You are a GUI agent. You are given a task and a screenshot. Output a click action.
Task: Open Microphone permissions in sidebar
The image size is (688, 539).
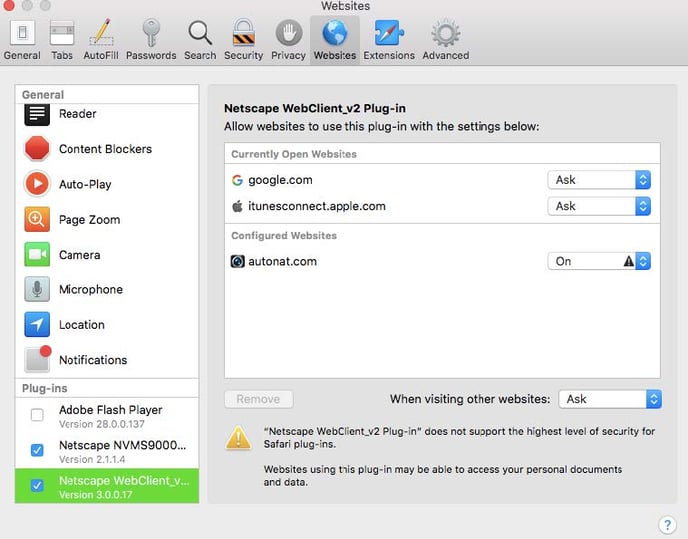coord(90,290)
